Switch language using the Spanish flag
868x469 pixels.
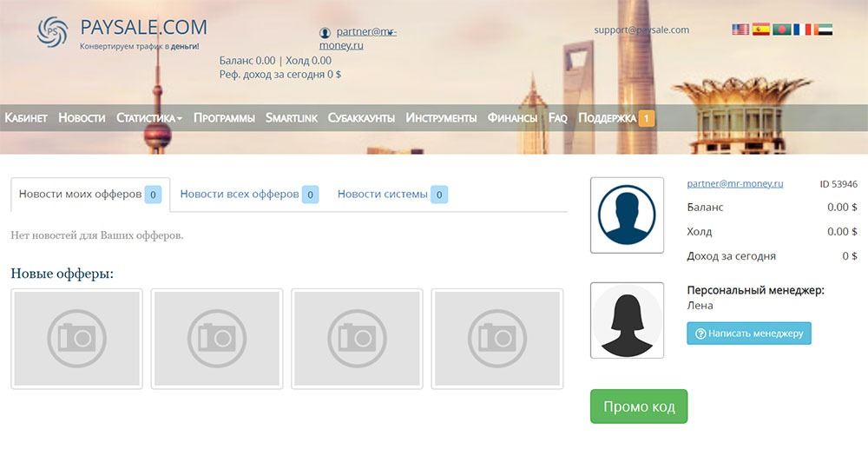point(760,30)
